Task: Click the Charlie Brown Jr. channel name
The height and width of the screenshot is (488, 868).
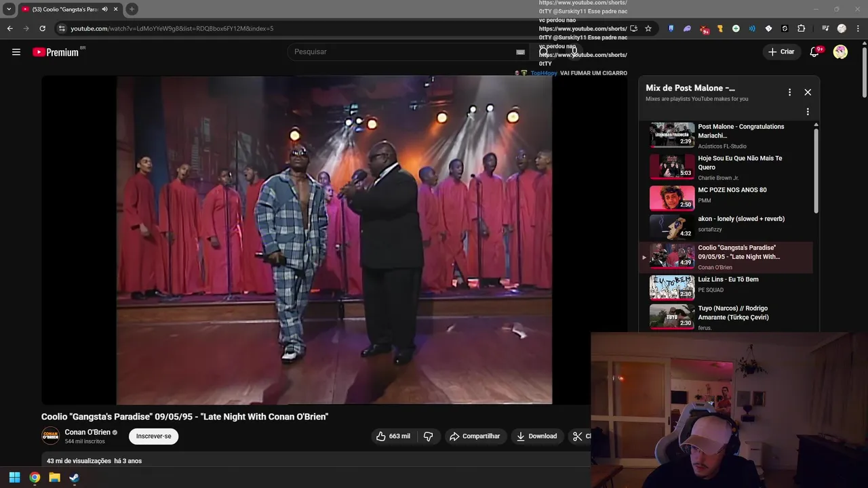Action: click(x=718, y=178)
